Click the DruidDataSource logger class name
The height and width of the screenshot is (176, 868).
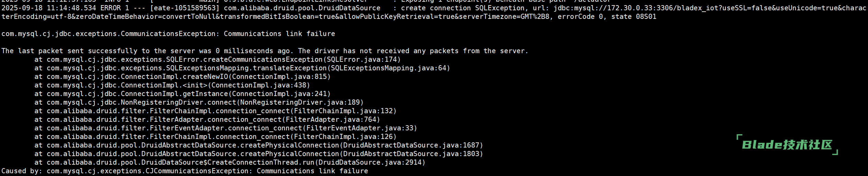tap(302, 8)
